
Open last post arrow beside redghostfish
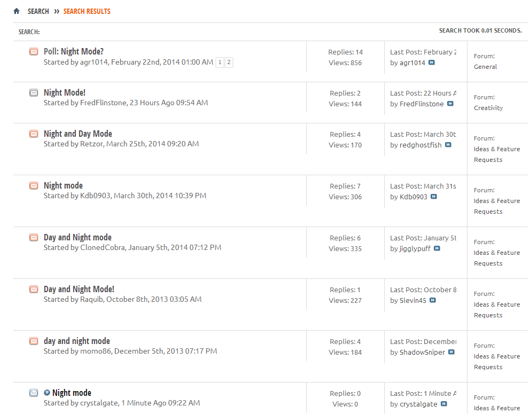click(448, 145)
